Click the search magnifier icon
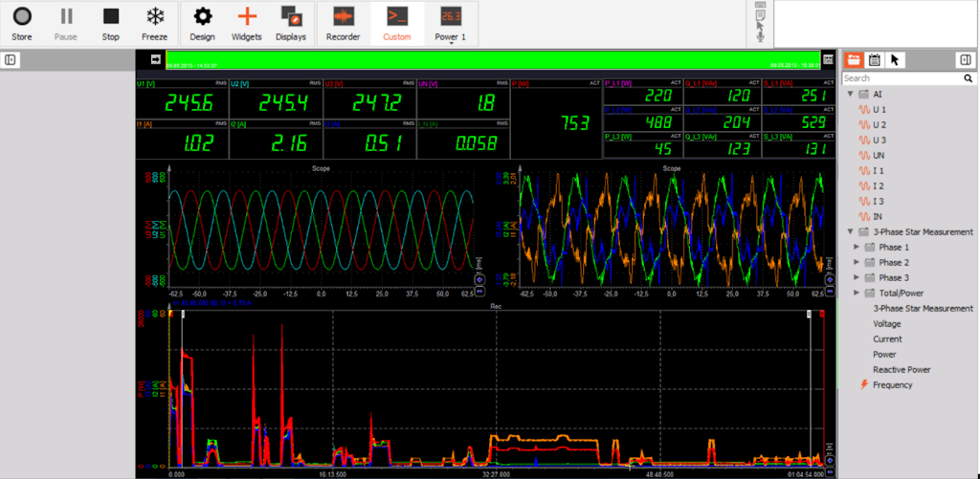980x479 pixels. pos(969,78)
